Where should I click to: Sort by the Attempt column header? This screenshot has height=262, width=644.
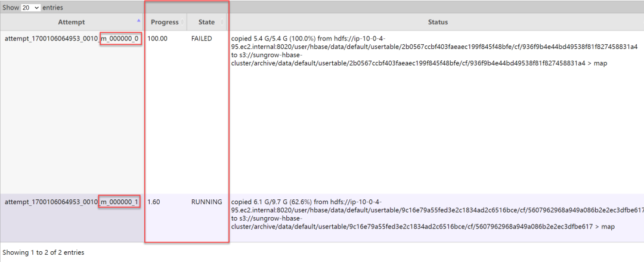[72, 22]
